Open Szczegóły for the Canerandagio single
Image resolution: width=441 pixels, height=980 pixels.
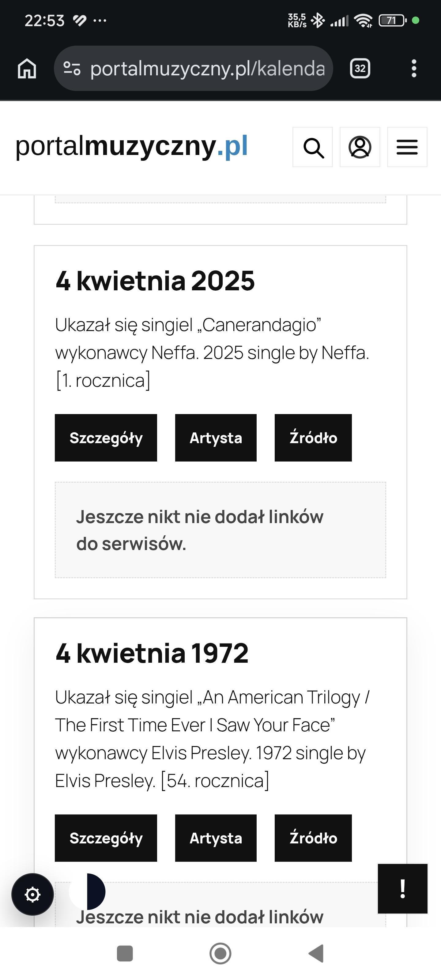(106, 438)
